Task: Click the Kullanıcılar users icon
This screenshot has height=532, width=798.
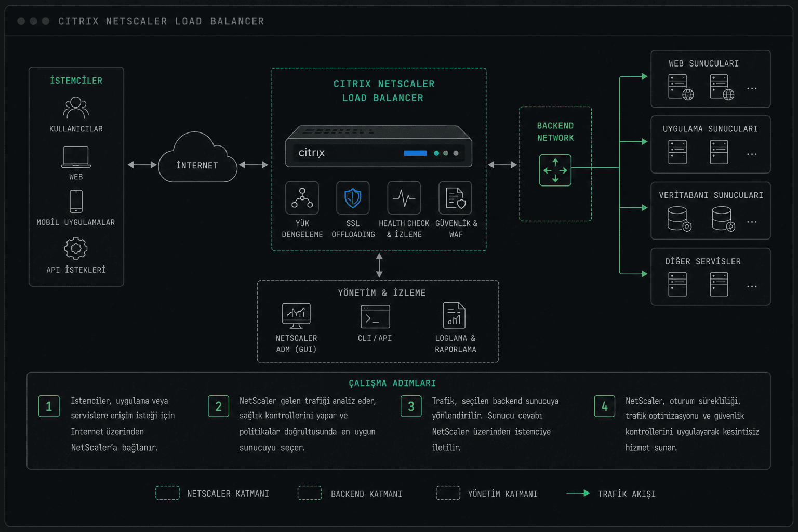Action: click(x=76, y=108)
